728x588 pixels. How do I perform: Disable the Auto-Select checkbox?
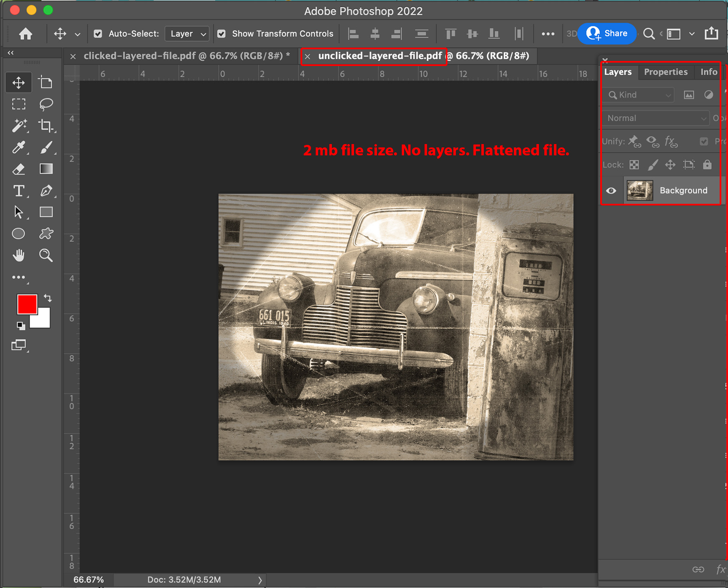98,34
